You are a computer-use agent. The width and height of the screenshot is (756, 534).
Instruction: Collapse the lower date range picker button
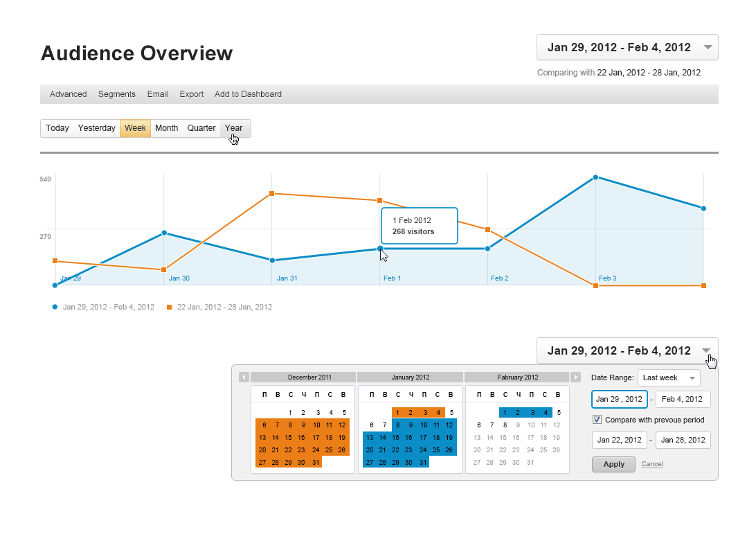coord(627,350)
